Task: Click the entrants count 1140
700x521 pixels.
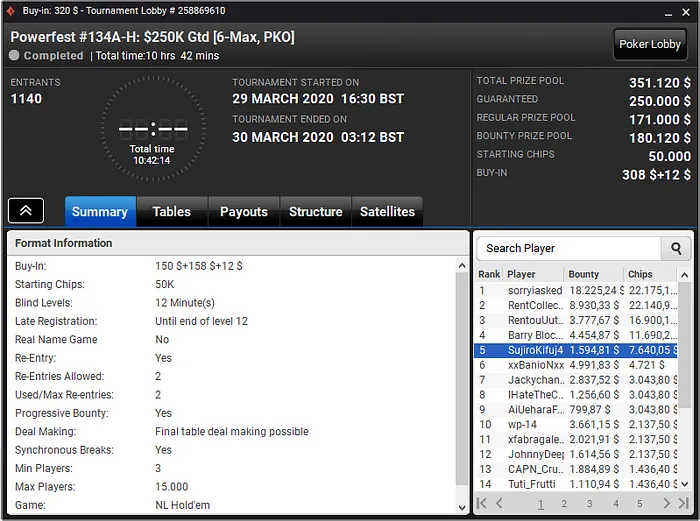Action: pos(26,99)
